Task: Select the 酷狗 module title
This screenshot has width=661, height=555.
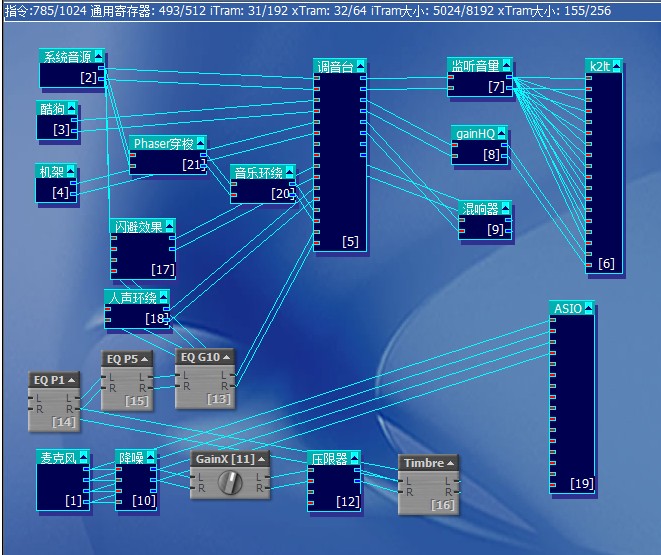Action: pos(51,108)
